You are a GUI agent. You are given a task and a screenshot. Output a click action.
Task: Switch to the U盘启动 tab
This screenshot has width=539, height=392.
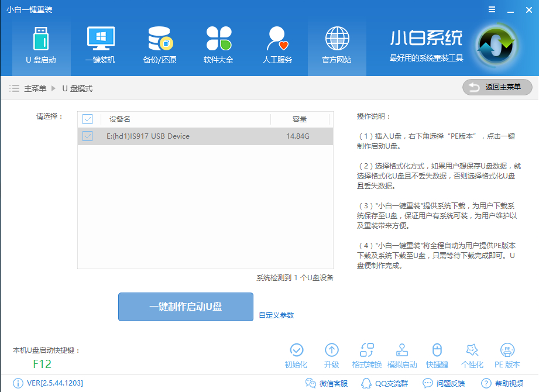pyautogui.click(x=41, y=44)
